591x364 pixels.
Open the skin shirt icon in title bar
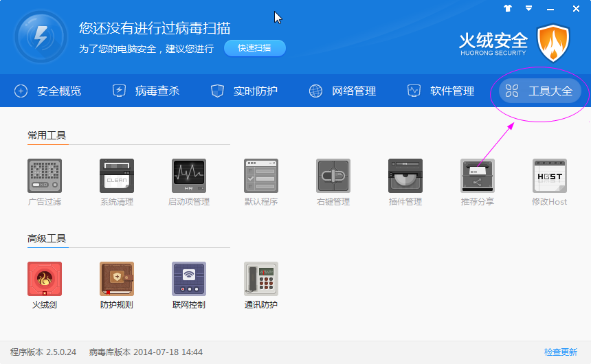[x=508, y=8]
